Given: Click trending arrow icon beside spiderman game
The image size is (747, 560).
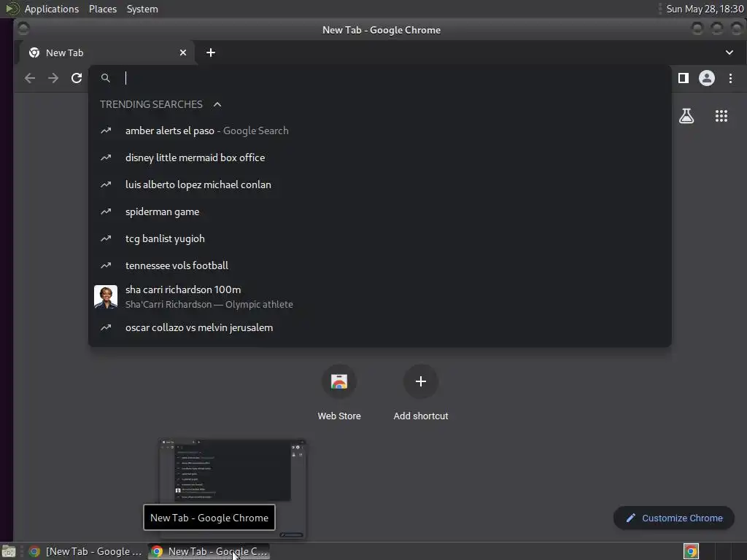Looking at the screenshot, I should pyautogui.click(x=106, y=211).
